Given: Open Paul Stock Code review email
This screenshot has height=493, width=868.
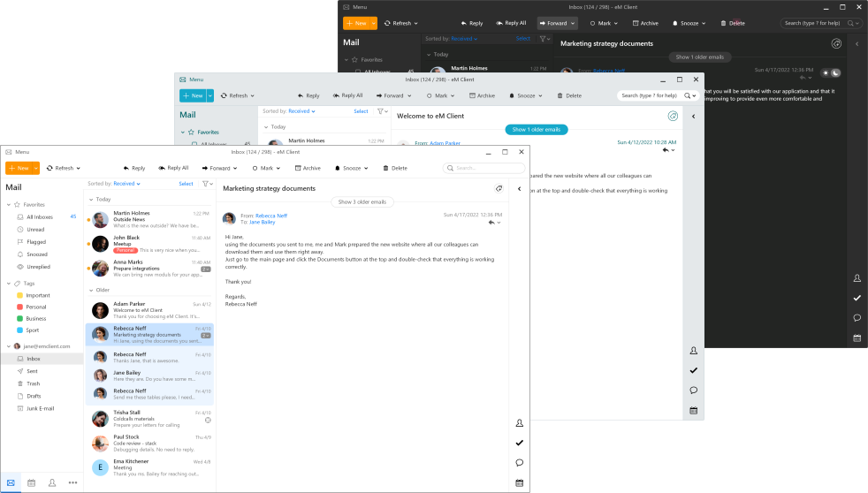Looking at the screenshot, I should pos(149,444).
